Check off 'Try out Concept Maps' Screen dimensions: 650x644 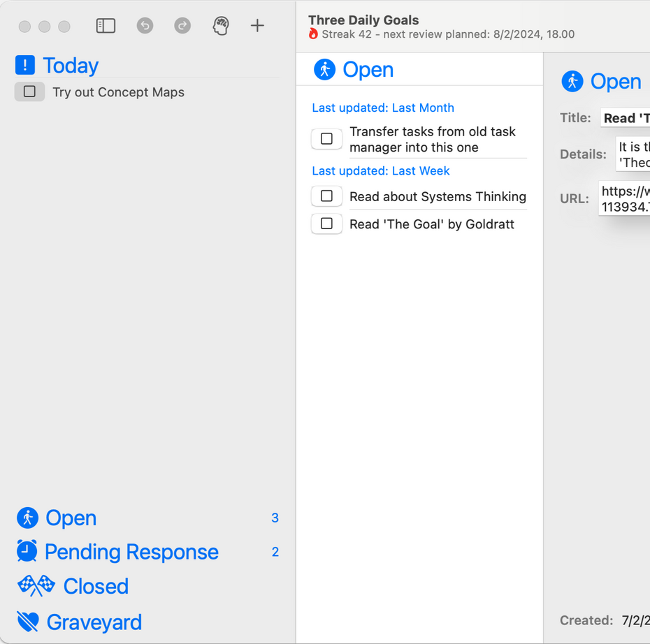click(29, 92)
